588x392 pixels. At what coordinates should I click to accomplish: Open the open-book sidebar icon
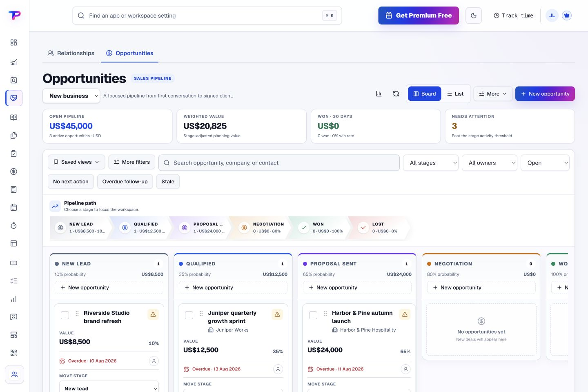(x=13, y=118)
